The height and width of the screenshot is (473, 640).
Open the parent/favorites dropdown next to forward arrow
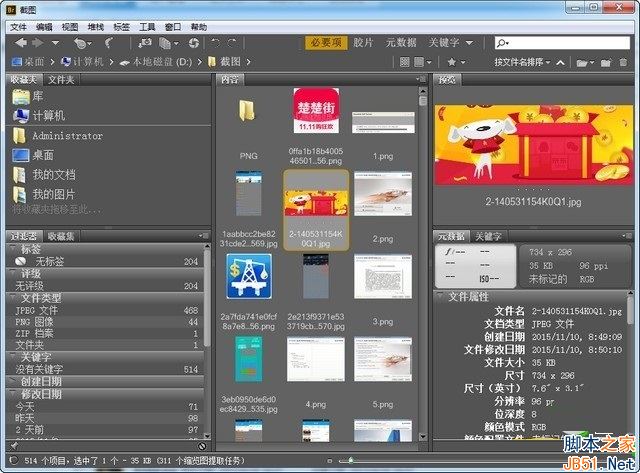pos(56,42)
